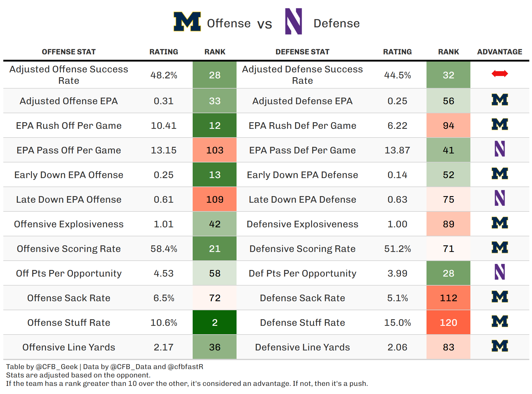This screenshot has width=532, height=394.
Task: Click the DEFENSE STAT column header
Action: click(302, 52)
